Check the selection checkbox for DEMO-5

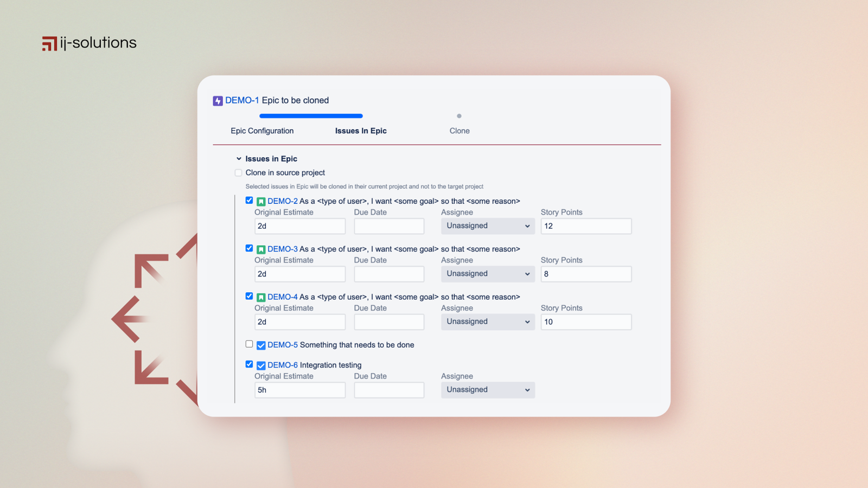[x=249, y=344]
